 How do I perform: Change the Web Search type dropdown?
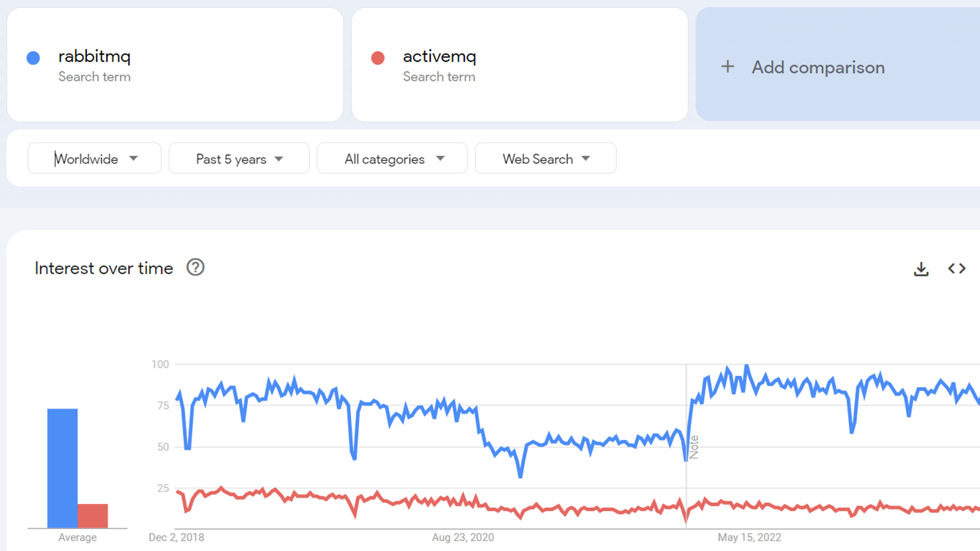pos(545,159)
